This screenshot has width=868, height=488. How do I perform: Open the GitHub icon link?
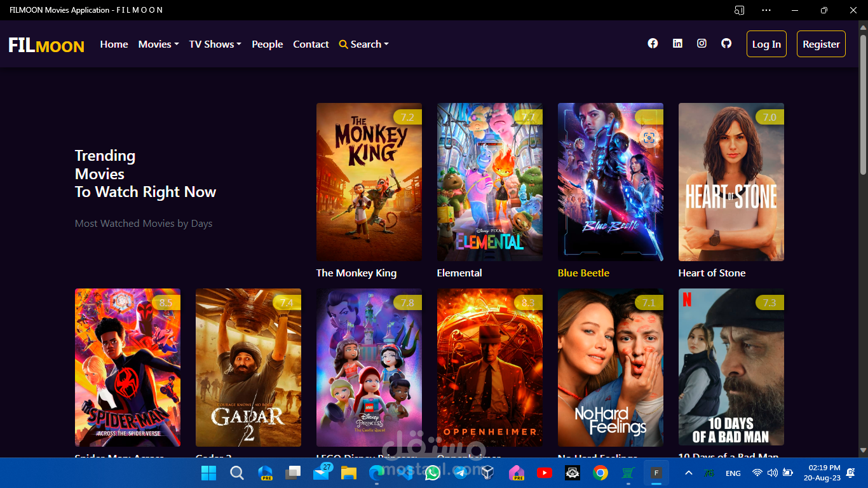coord(726,43)
